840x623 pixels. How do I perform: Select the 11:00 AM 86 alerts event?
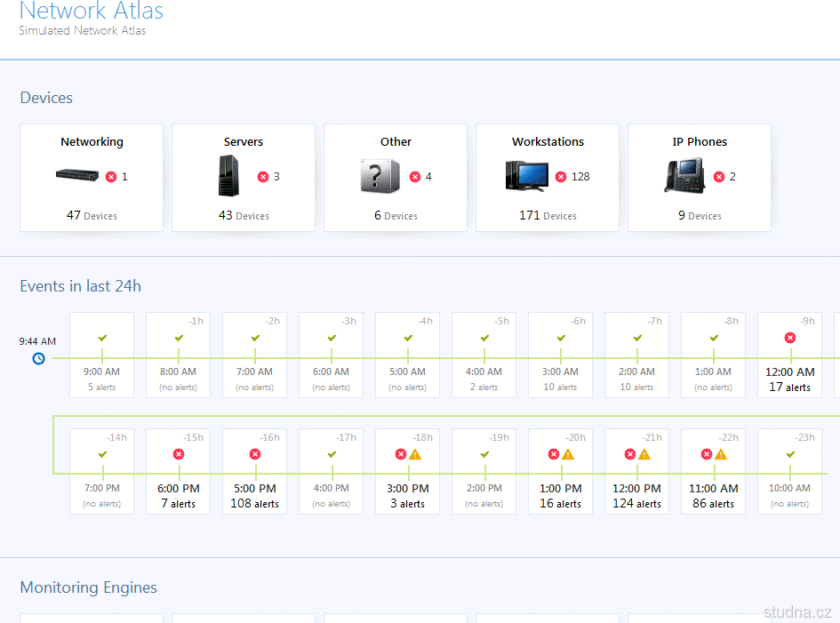pos(714,471)
